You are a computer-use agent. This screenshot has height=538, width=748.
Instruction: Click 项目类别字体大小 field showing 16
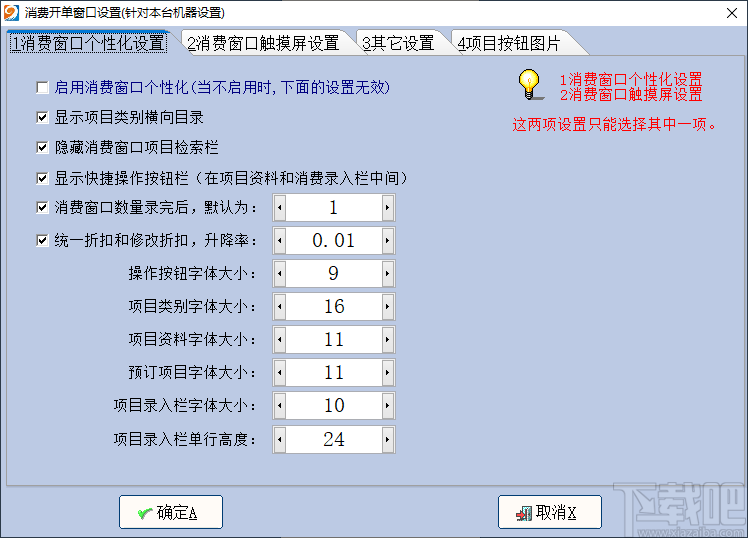click(x=334, y=306)
